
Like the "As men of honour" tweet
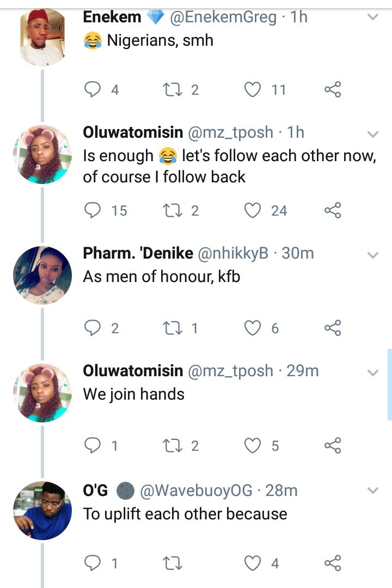(x=252, y=328)
